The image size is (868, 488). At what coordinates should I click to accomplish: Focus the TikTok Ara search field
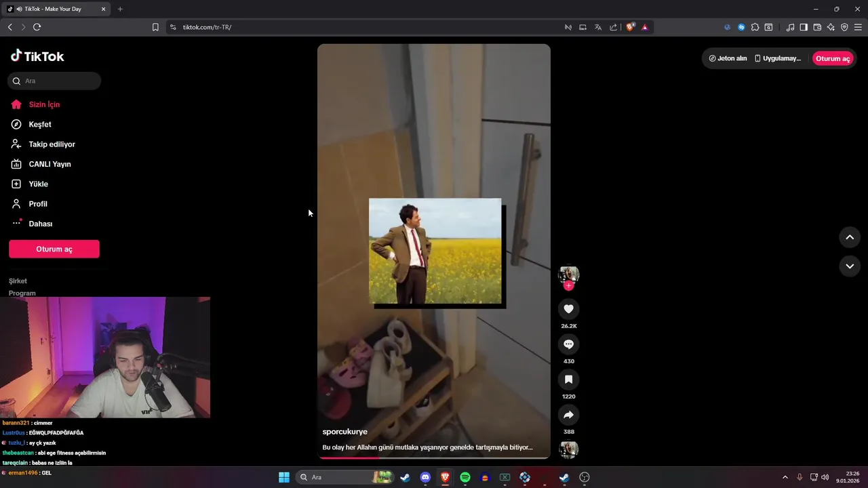[x=54, y=81]
